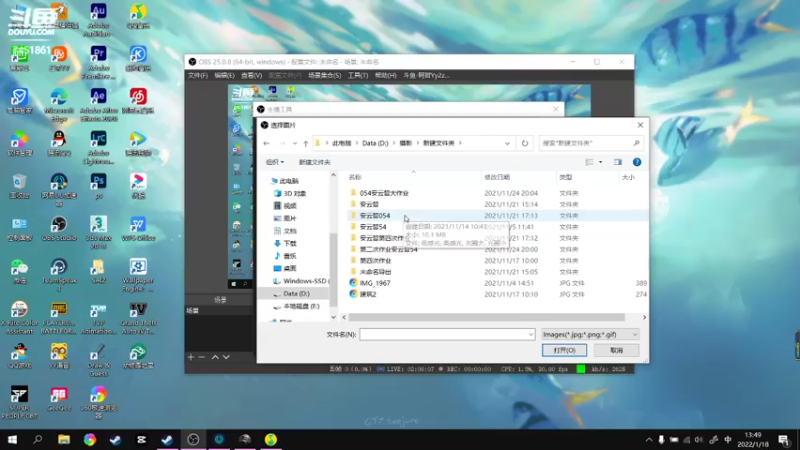800x450 pixels.
Task: Select the OBS Studio desktop icon
Action: [59, 228]
